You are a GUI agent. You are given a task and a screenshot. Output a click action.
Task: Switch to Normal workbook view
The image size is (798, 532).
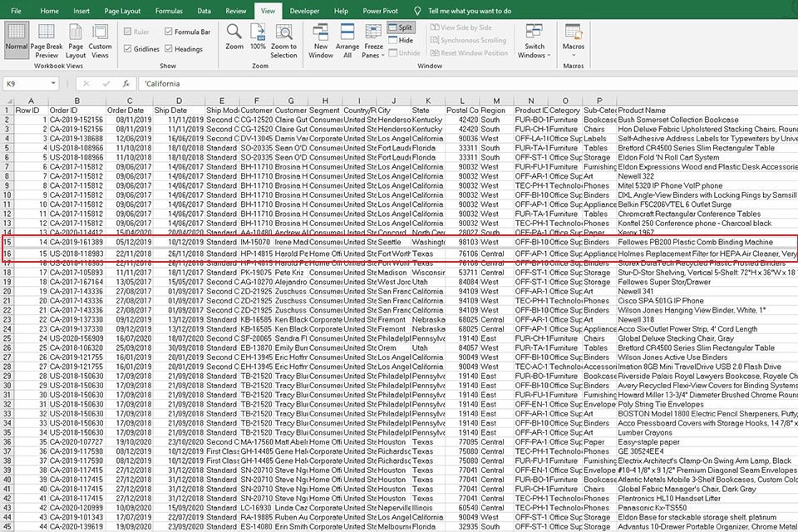coord(16,38)
